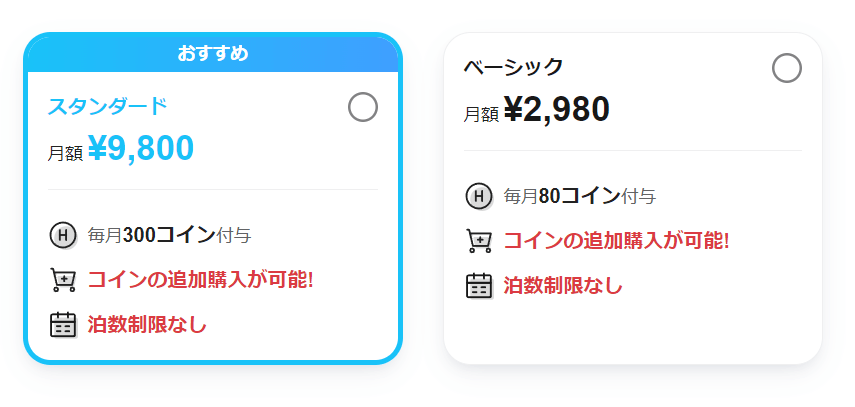This screenshot has height=407, width=855.
Task: Click the ¥9,800 monthly price
Action: (141, 149)
